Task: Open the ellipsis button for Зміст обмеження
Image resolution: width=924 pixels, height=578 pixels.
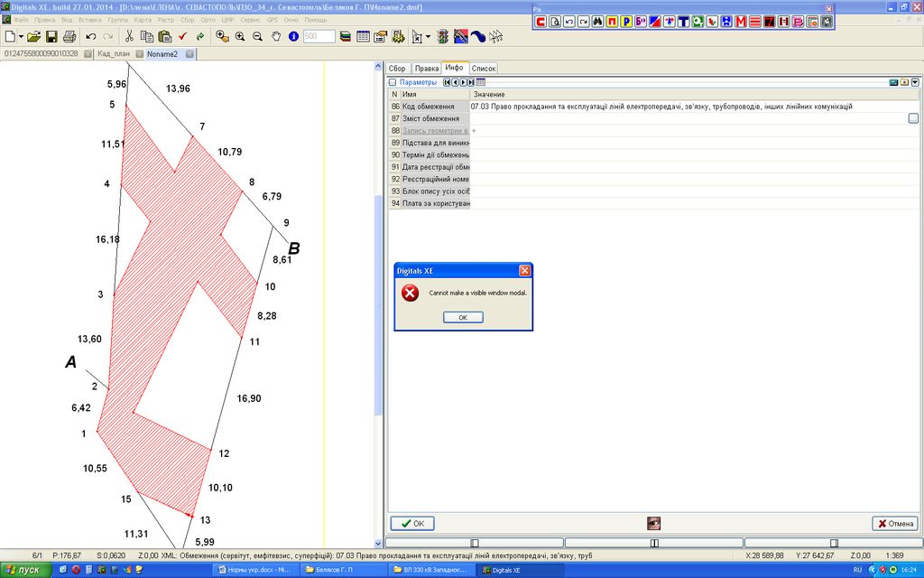Action: (913, 118)
